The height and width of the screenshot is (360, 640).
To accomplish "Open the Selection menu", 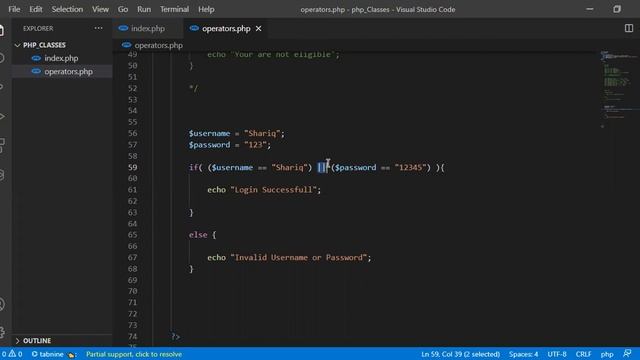I will 67,9.
